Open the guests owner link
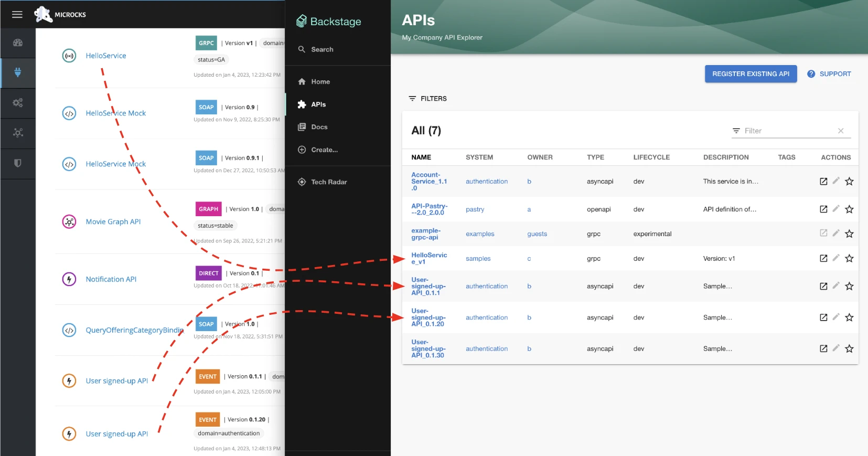The image size is (868, 456). click(537, 234)
